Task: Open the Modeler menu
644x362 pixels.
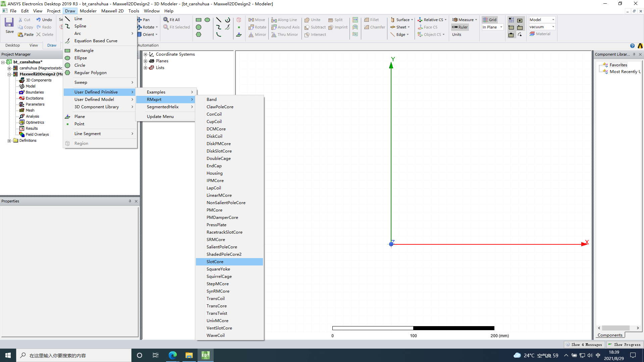Action: 88,11
